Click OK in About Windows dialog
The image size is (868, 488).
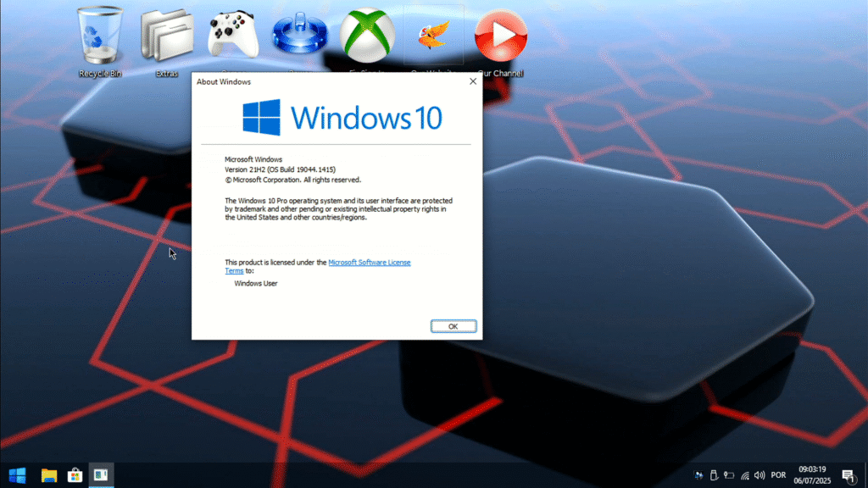coord(453,326)
